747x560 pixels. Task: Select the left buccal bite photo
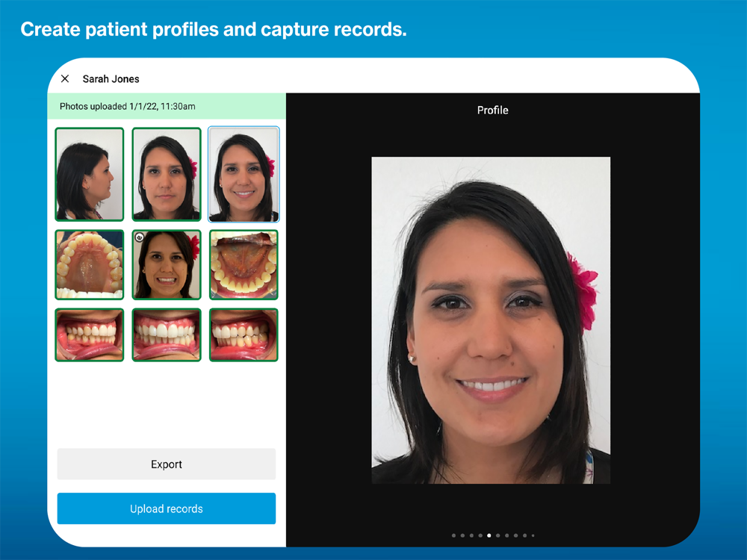[x=244, y=335]
